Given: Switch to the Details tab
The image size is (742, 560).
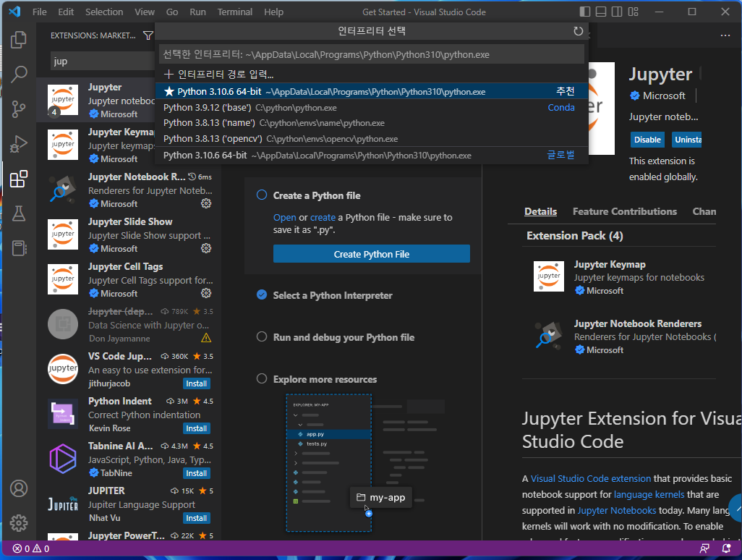Looking at the screenshot, I should (x=540, y=211).
